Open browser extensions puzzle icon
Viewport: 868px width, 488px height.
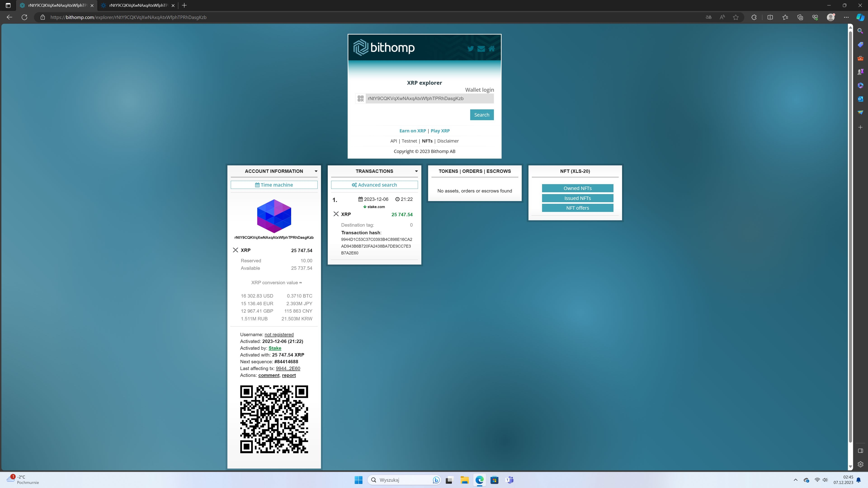[754, 17]
